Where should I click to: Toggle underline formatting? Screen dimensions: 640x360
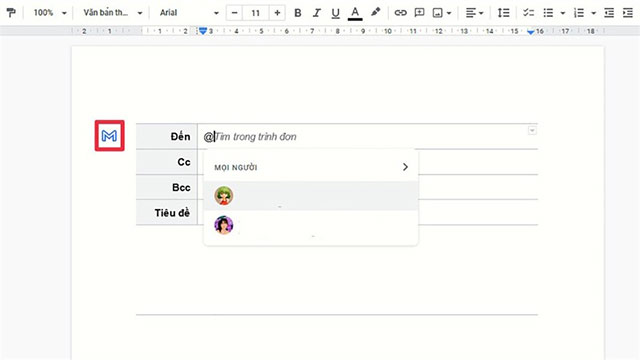click(335, 13)
